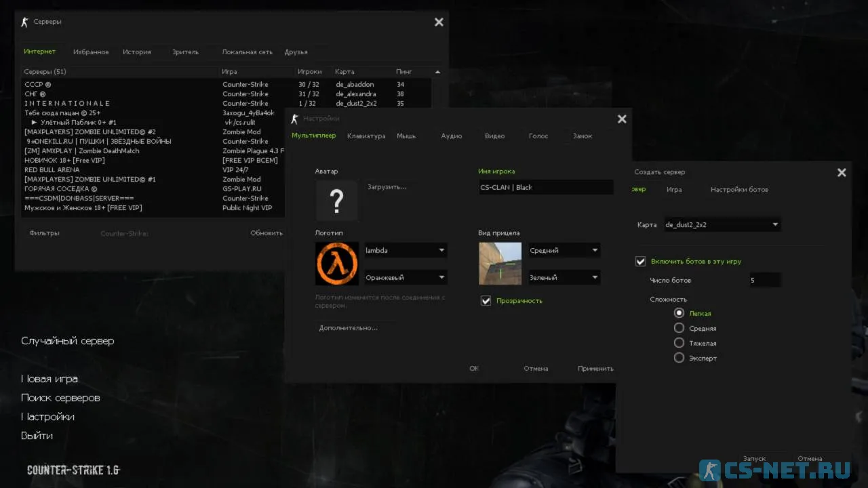The image size is (868, 488).
Task: Open the Игра tab in Создать сервер
Action: (674, 190)
